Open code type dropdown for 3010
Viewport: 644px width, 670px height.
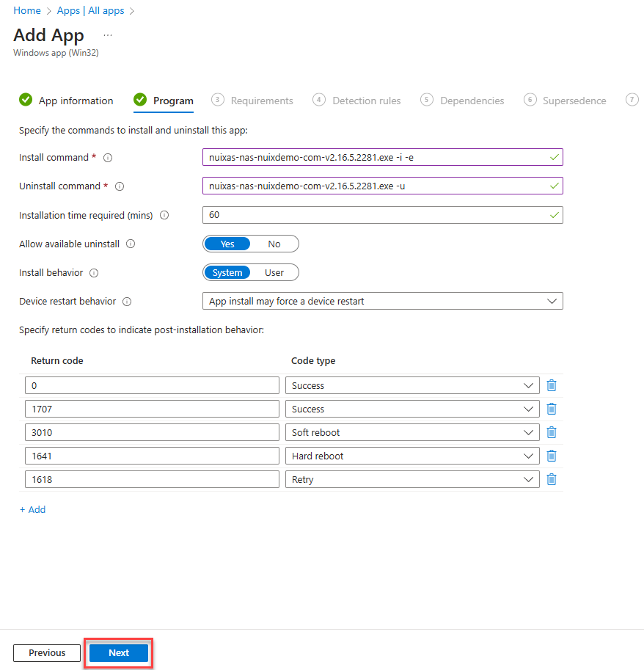tap(411, 432)
